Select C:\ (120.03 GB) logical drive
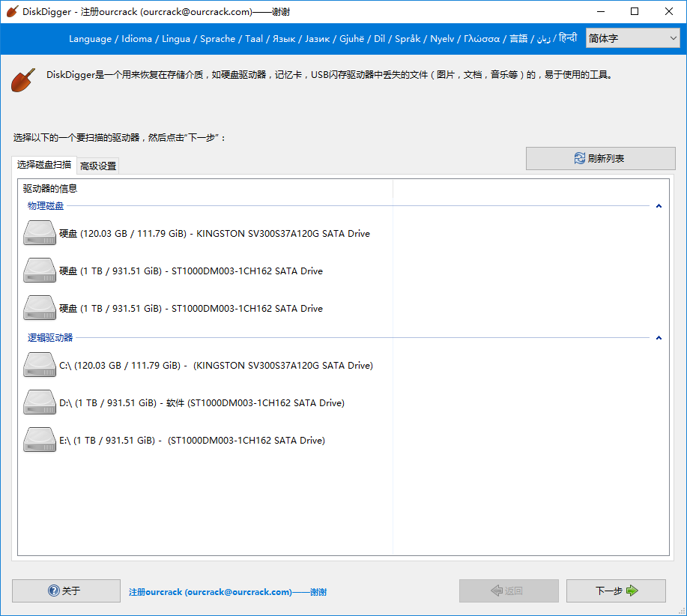687x616 pixels. tap(199, 365)
